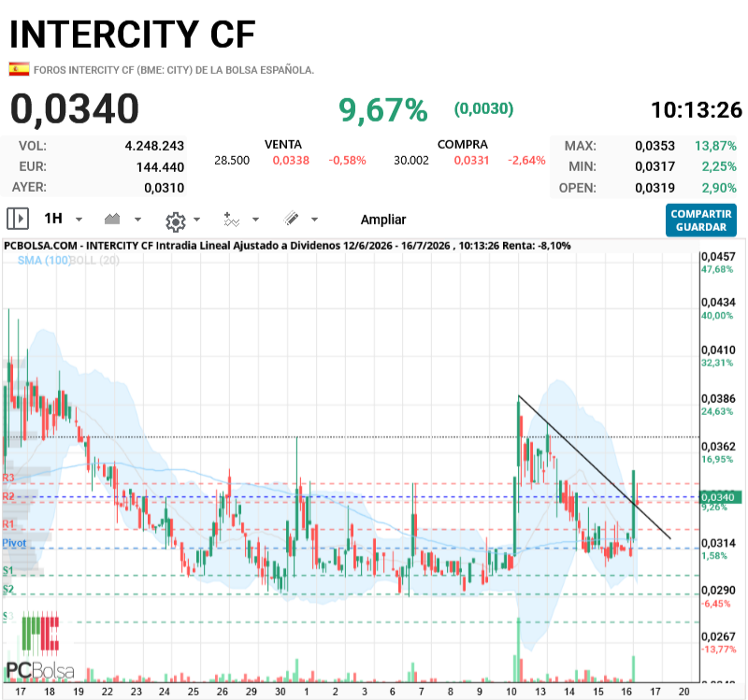This screenshot has height=700, width=748.
Task: Click the VENTA price 0,0338
Action: tap(291, 160)
